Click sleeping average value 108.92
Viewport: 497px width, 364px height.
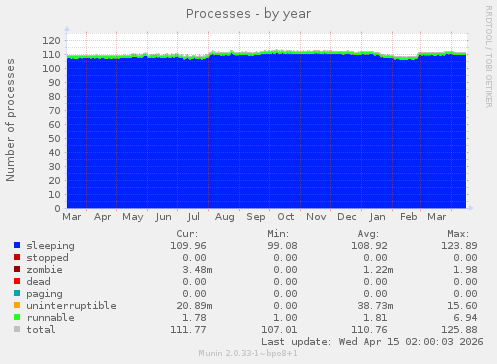369,246
